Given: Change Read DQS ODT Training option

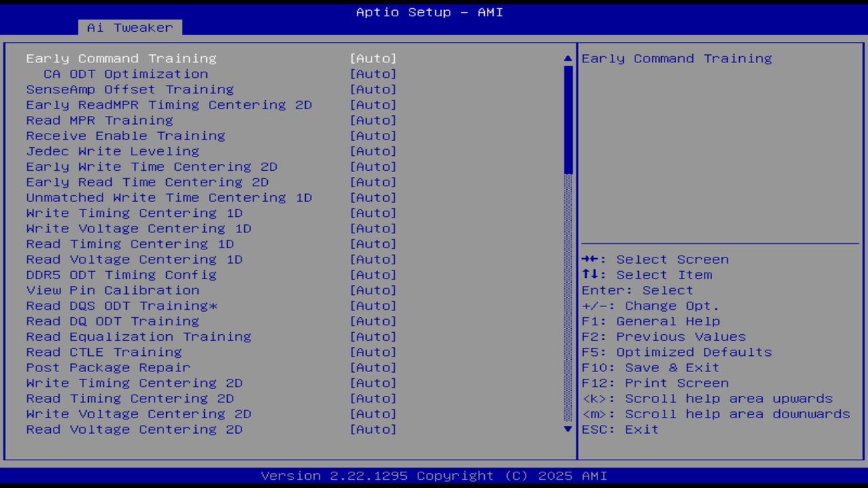Looking at the screenshot, I should 373,306.
